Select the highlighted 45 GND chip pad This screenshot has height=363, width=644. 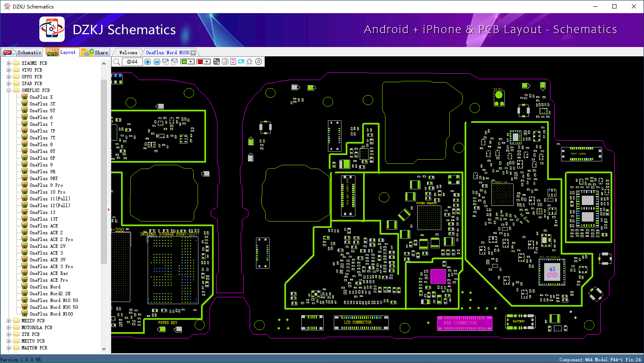(x=552, y=272)
